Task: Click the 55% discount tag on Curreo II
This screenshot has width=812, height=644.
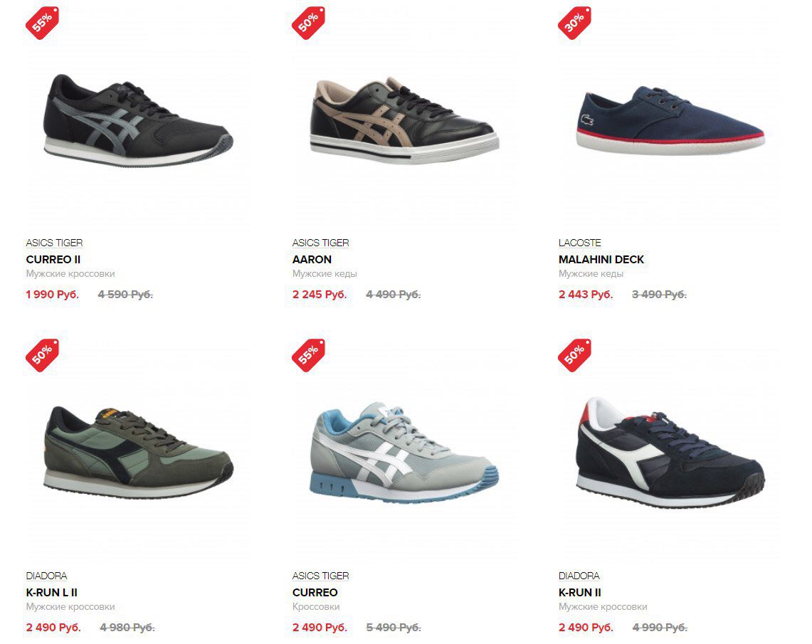Action: click(42, 23)
